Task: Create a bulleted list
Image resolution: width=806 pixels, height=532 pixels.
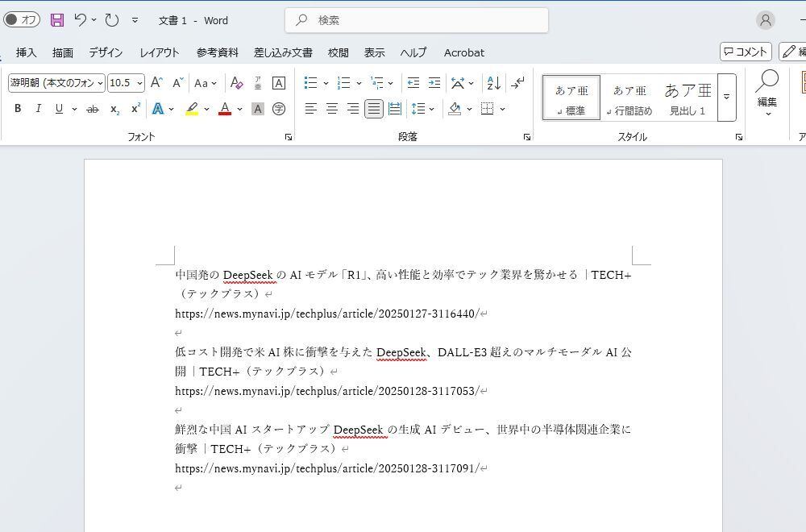Action: (x=310, y=83)
